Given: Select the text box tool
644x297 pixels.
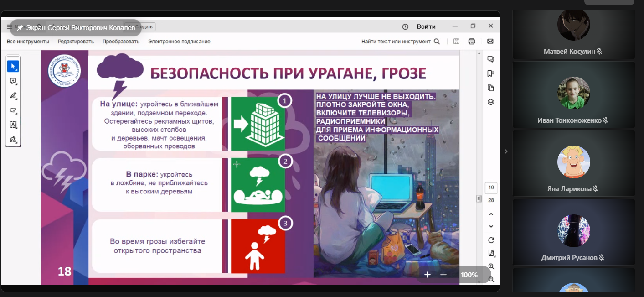Looking at the screenshot, I should click(x=13, y=125).
